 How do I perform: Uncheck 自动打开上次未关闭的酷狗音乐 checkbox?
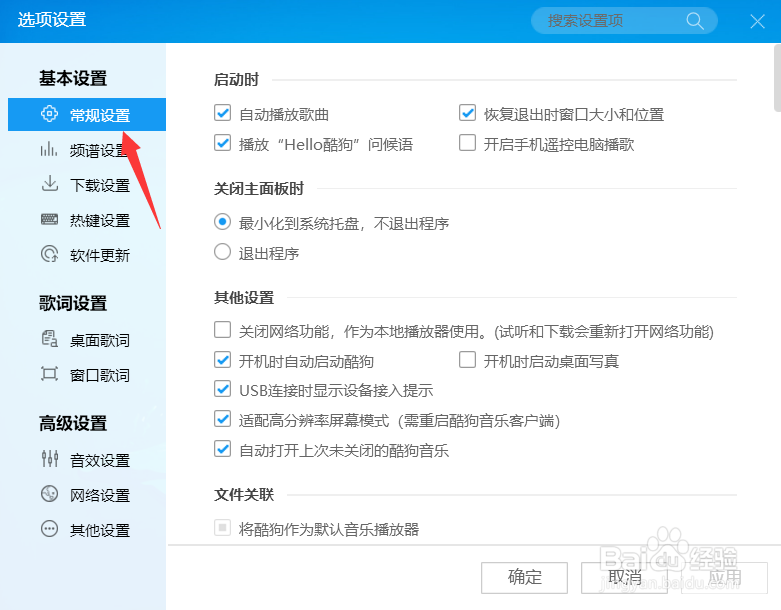coord(222,449)
